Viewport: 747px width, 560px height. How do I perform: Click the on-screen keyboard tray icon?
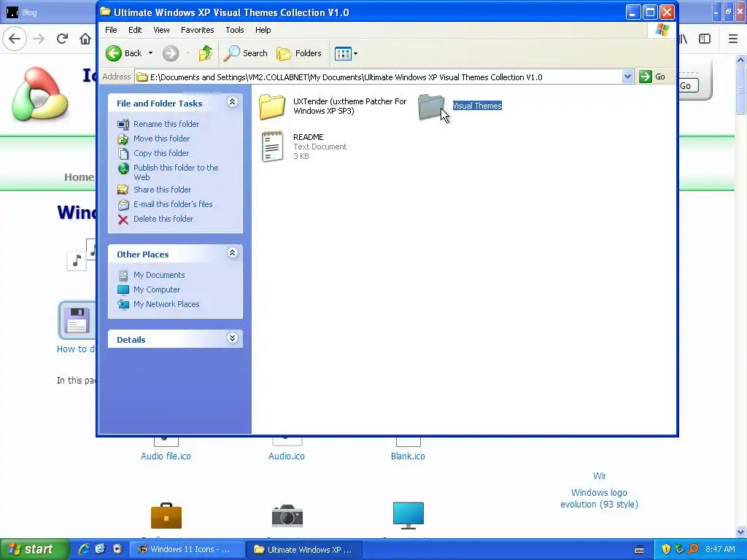tap(639, 550)
